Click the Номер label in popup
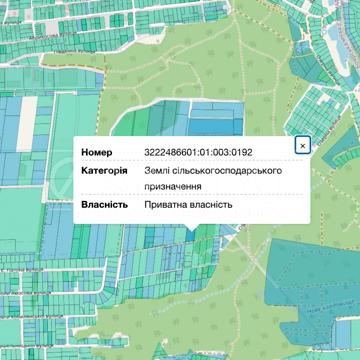This screenshot has width=360, height=360. click(x=97, y=153)
